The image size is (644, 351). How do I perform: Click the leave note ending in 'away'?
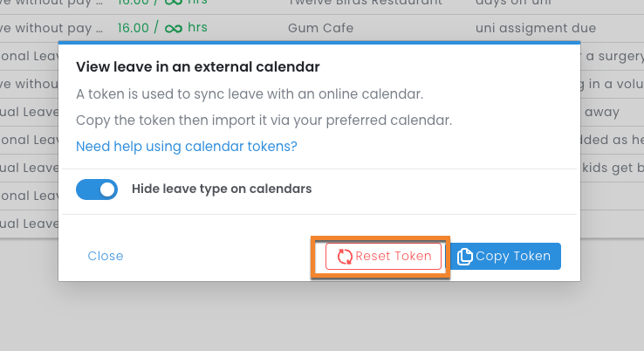point(603,112)
